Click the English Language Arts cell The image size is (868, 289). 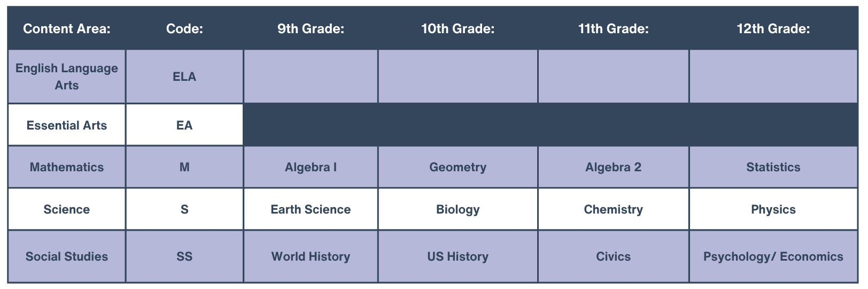[x=67, y=77]
